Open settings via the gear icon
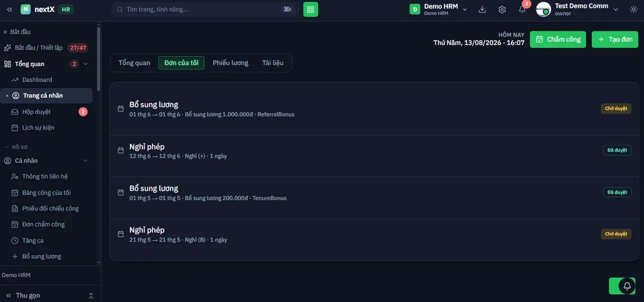The width and height of the screenshot is (644, 302). [x=502, y=10]
